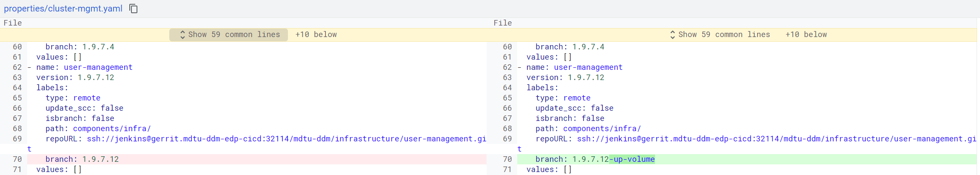The image size is (980, 175).
Task: Expand 59 common lines on left pane
Action: [229, 34]
